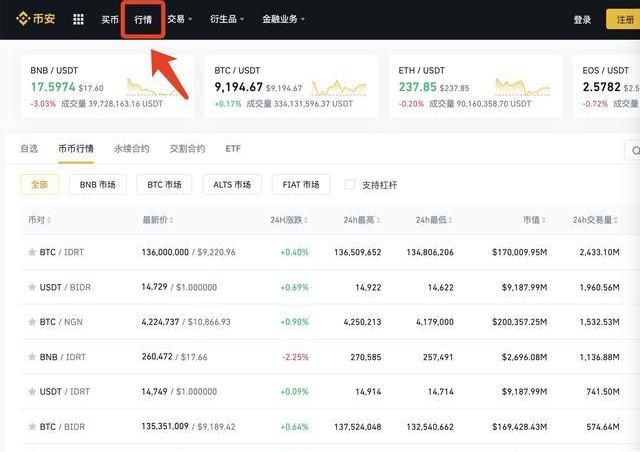Expand the 交易 dropdown menu
Viewport: 640px width, 452px height.
[180, 19]
